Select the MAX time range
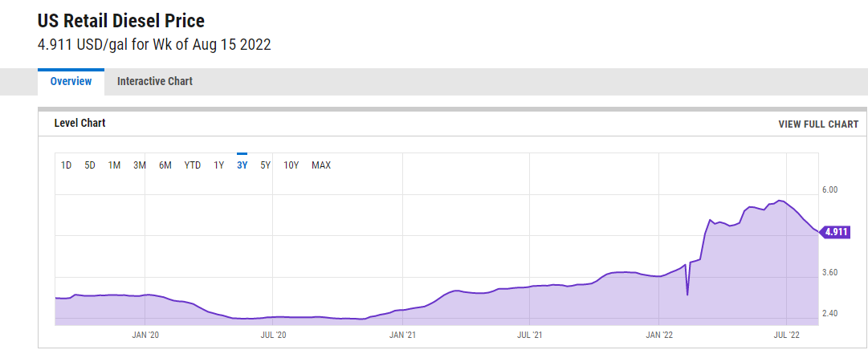The height and width of the screenshot is (354, 868). pyautogui.click(x=321, y=165)
